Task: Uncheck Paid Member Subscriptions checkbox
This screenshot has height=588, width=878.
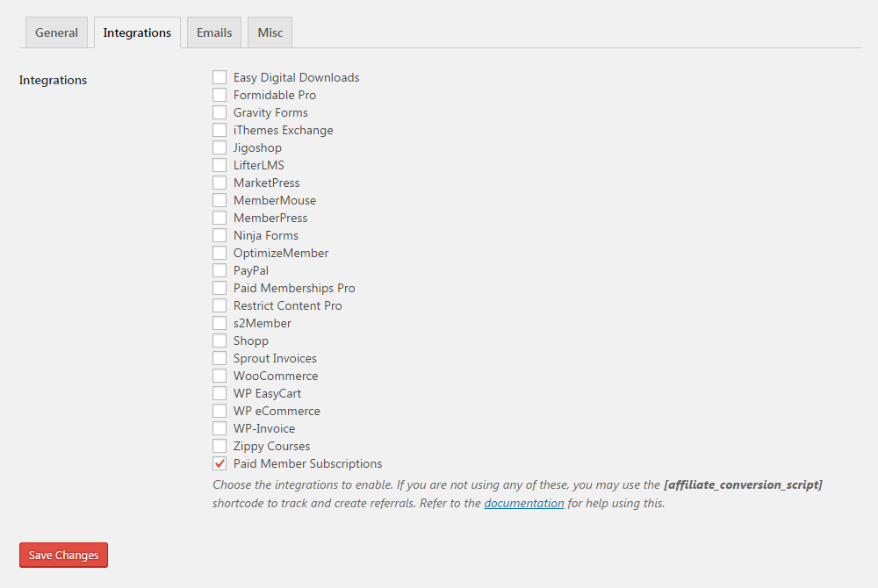Action: [x=219, y=463]
